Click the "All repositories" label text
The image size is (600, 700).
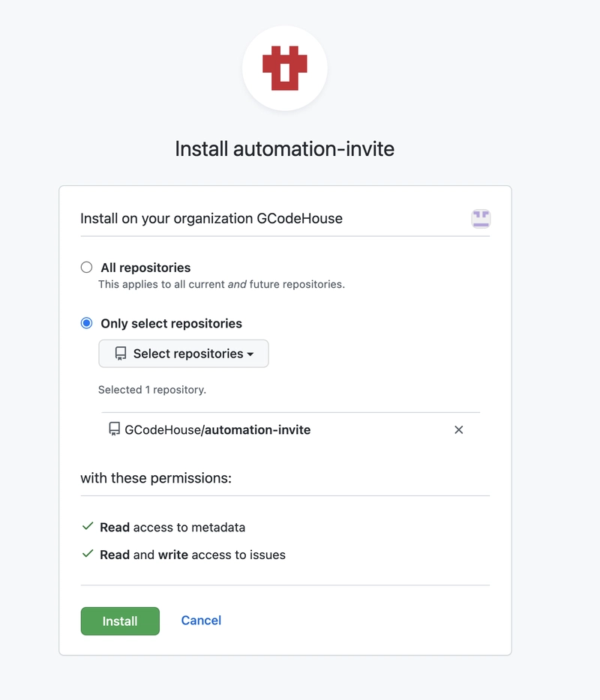pos(145,268)
